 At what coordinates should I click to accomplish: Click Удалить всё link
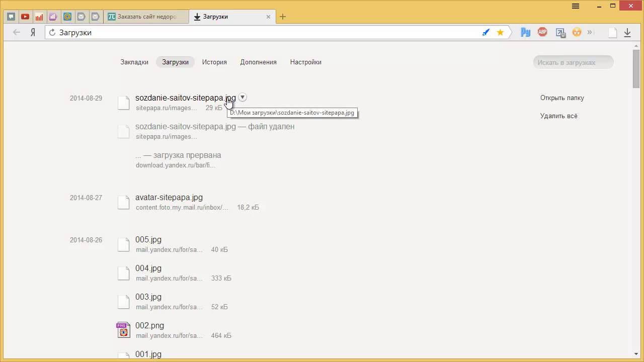[x=558, y=116]
